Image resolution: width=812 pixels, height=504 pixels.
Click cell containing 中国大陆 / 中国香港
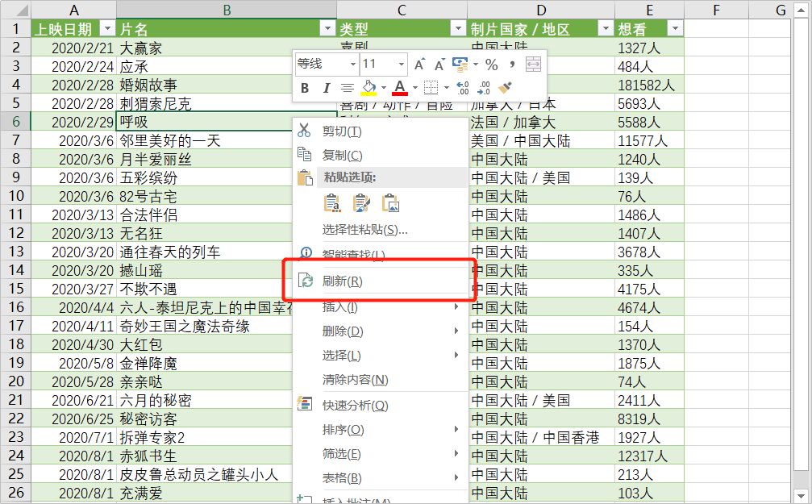(x=541, y=437)
